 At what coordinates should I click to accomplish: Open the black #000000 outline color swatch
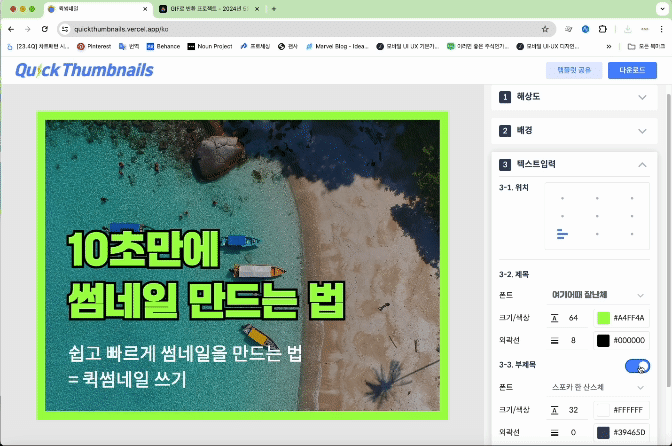[x=603, y=341]
